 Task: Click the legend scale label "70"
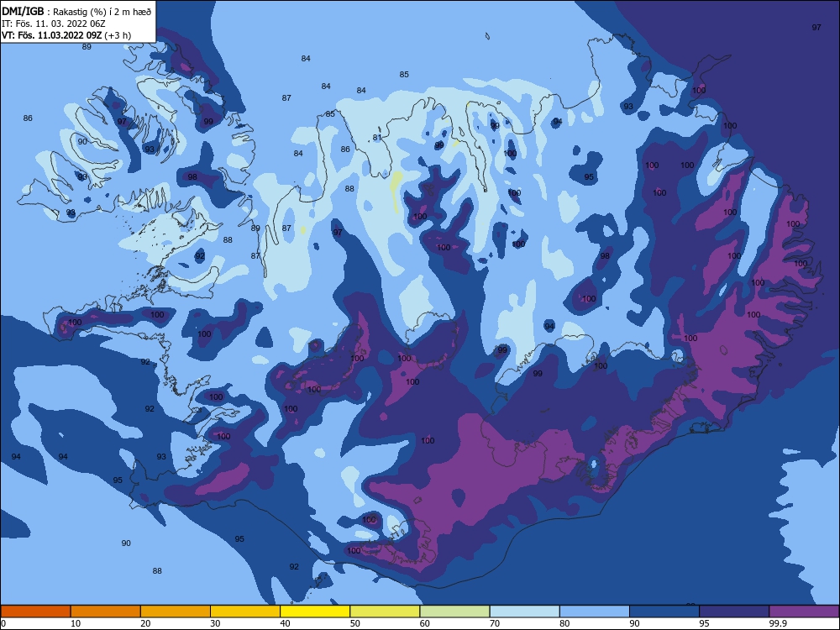pos(495,623)
